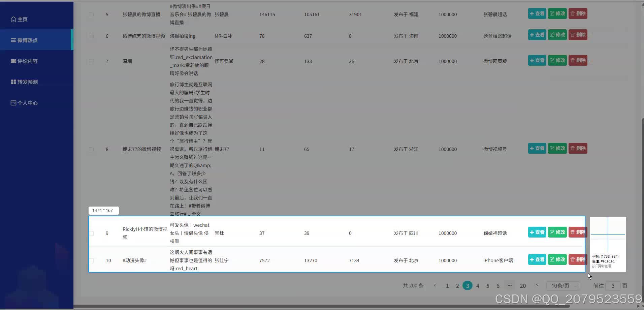This screenshot has width=644, height=310.
Task: Click 删除 on the #动漫头像# row
Action: (578, 259)
